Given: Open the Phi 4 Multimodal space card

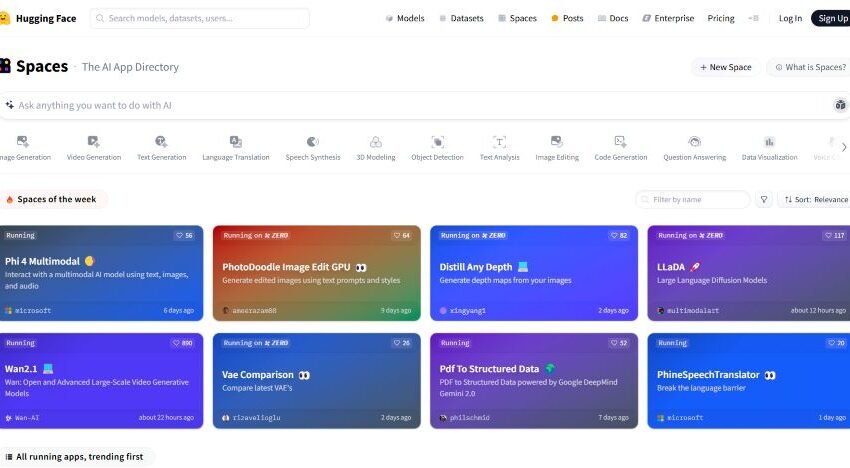Looking at the screenshot, I should coord(101,273).
